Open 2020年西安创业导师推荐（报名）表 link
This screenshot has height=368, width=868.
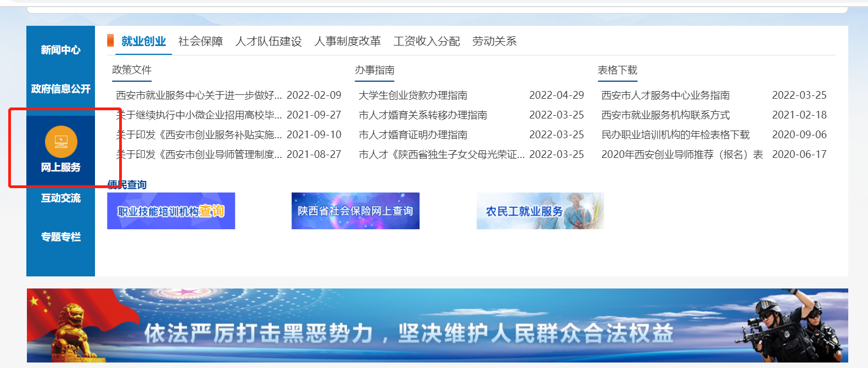click(682, 155)
